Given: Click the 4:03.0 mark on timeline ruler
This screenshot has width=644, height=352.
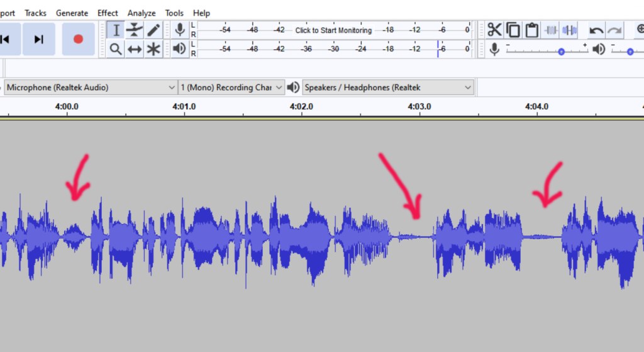Looking at the screenshot, I should pyautogui.click(x=419, y=107).
